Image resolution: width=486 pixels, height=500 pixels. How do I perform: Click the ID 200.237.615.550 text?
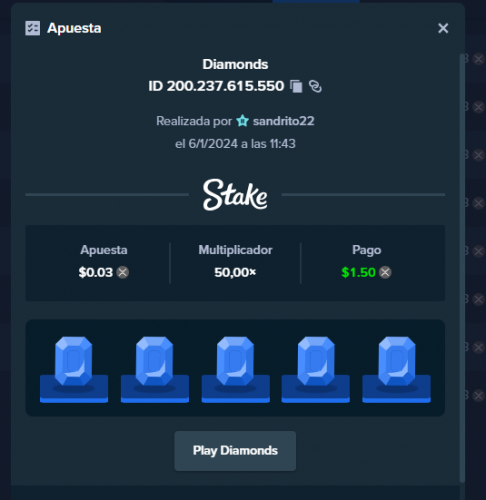click(216, 86)
